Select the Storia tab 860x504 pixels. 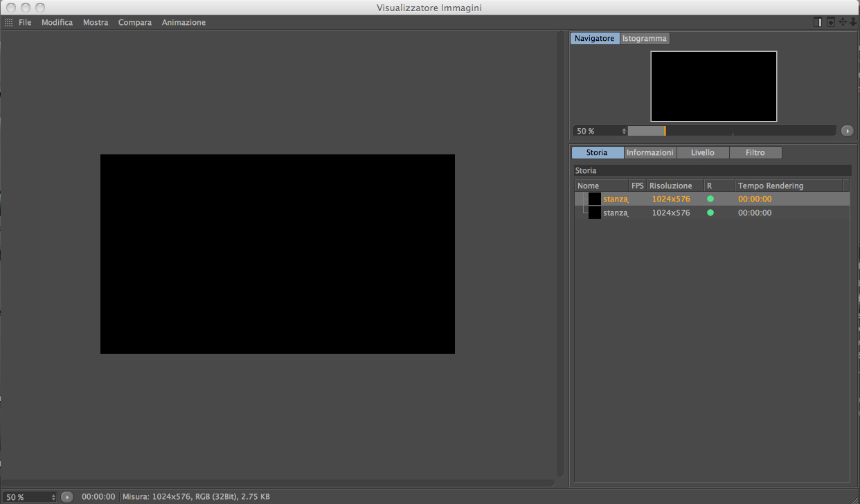click(597, 152)
